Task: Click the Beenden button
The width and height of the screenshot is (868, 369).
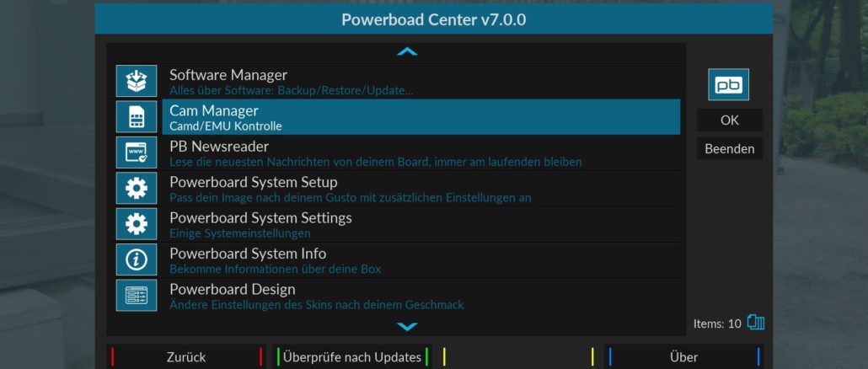Action: click(730, 149)
